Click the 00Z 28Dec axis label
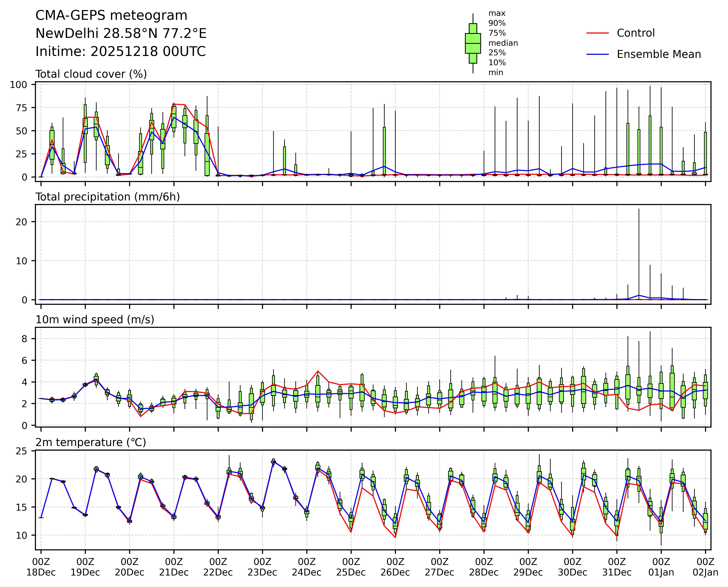 (x=483, y=567)
